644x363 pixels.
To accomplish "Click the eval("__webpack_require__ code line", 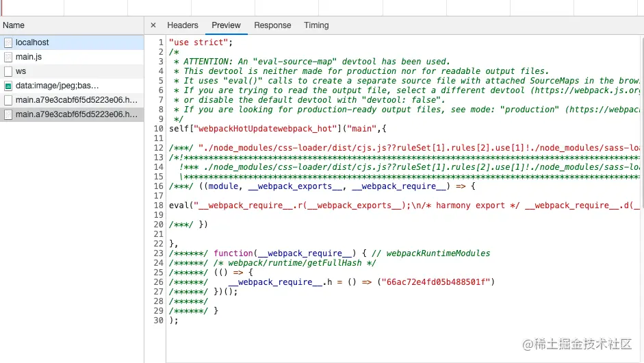I will click(404, 205).
